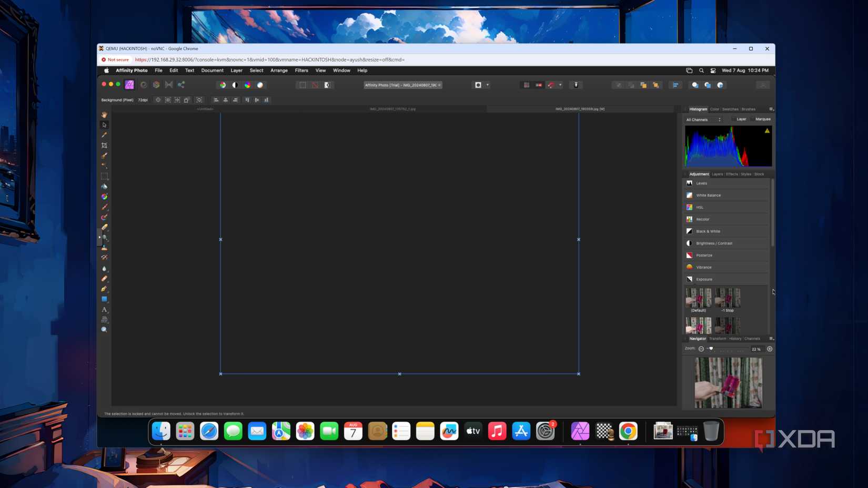The image size is (868, 488).
Task: Toggle rotation lock icon near canvas tools
Action: pos(199,100)
